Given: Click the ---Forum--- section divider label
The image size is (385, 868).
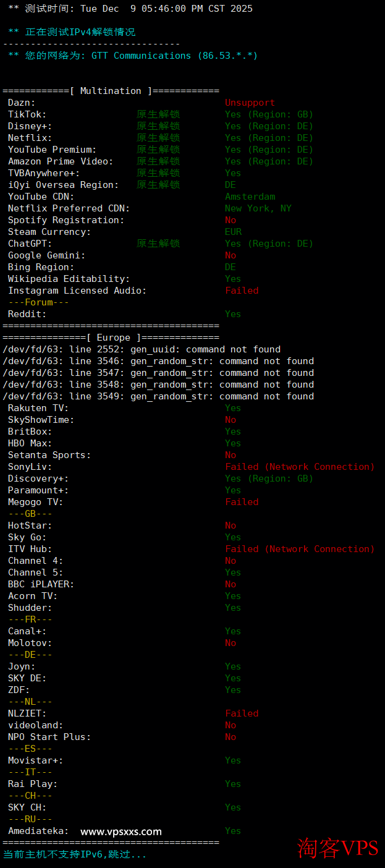Looking at the screenshot, I should (x=38, y=302).
